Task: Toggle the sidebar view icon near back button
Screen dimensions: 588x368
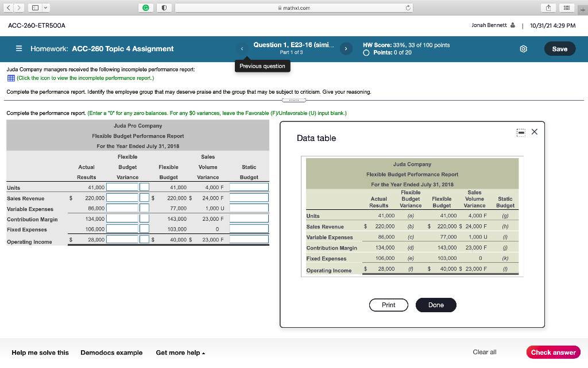Action: [36, 7]
